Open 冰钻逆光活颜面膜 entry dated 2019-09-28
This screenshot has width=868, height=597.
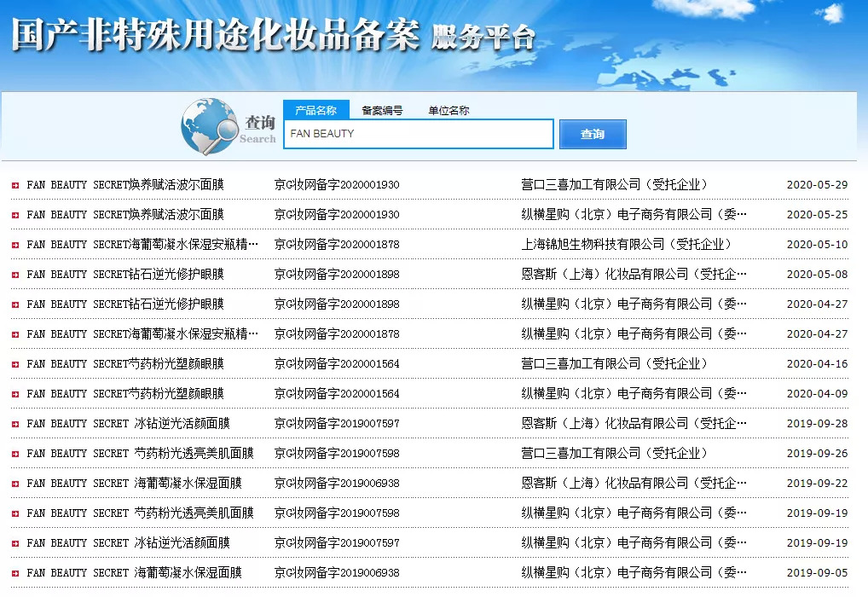[129, 424]
